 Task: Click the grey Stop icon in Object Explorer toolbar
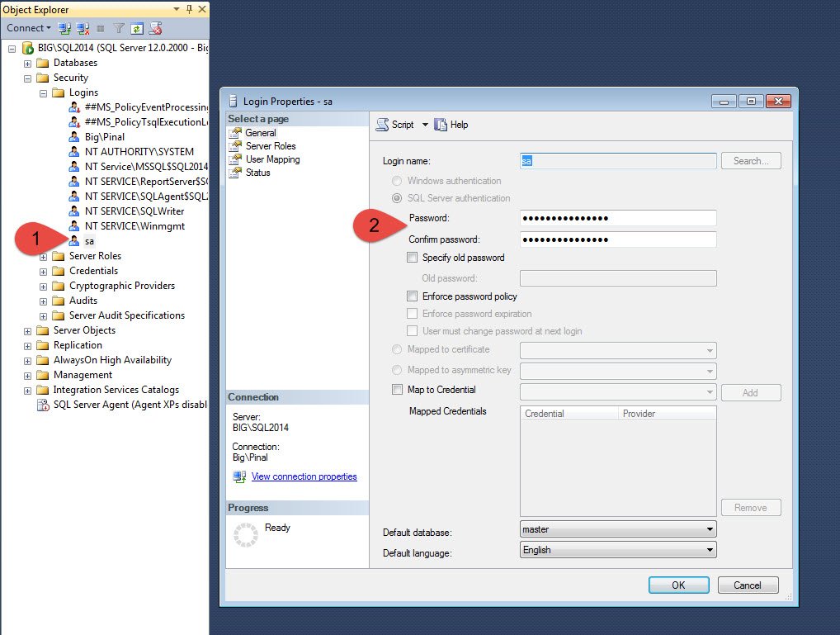pos(100,28)
